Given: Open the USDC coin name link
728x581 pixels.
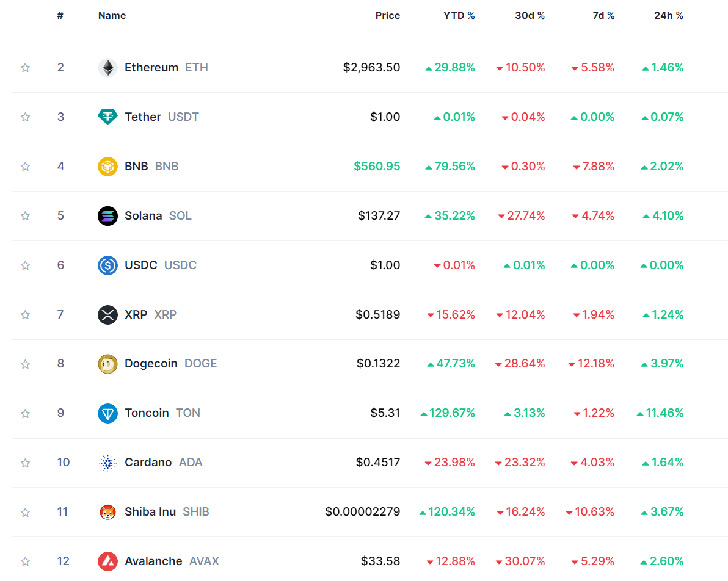Looking at the screenshot, I should point(141,265).
